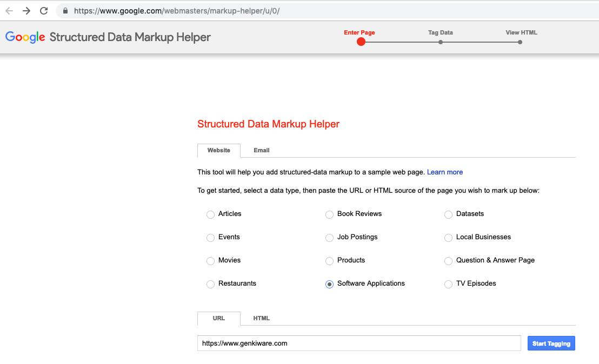Click the Tag Data step dot
Viewport: 599px width, 364px height.
coord(441,42)
